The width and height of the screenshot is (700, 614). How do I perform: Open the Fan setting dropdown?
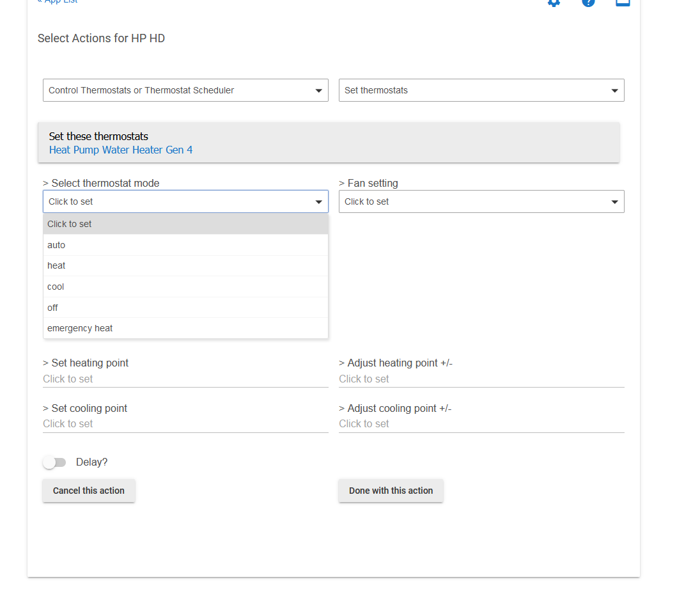pos(481,201)
